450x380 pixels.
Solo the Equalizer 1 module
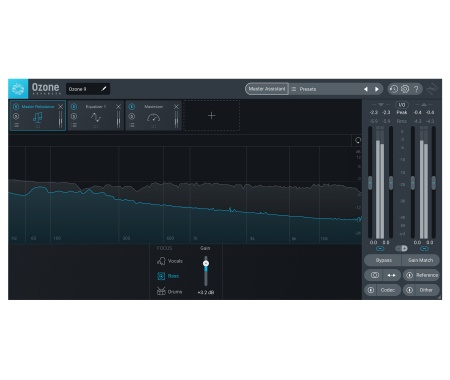click(x=74, y=116)
